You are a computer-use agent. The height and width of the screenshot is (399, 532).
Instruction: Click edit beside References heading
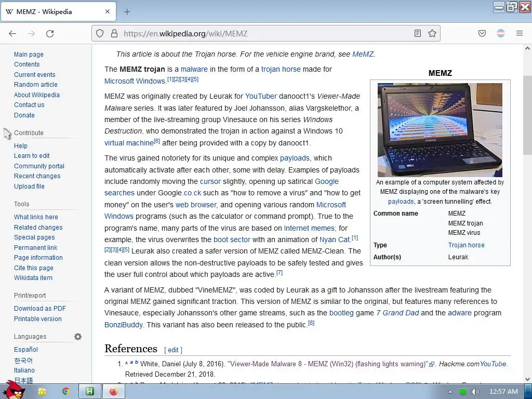click(173, 350)
